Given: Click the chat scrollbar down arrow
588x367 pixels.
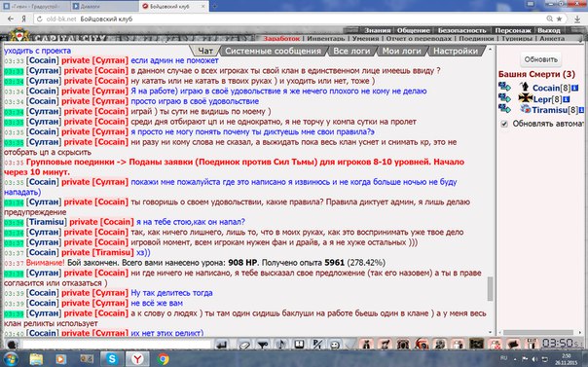Looking at the screenshot, I should click(490, 333).
